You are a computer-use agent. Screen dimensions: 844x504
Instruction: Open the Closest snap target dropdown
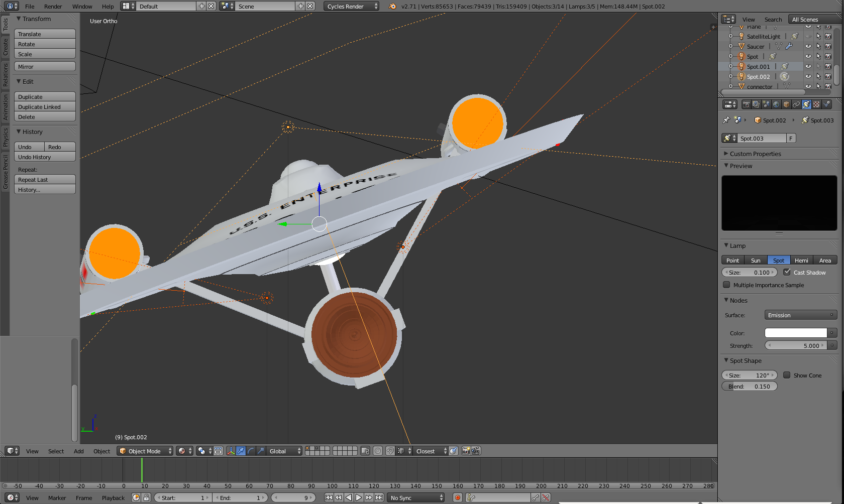click(x=430, y=451)
